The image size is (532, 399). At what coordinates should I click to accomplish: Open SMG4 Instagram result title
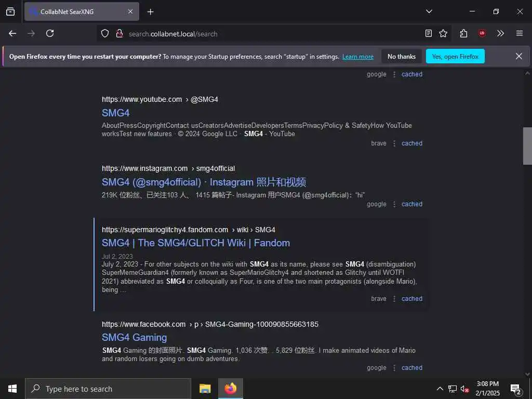point(204,182)
